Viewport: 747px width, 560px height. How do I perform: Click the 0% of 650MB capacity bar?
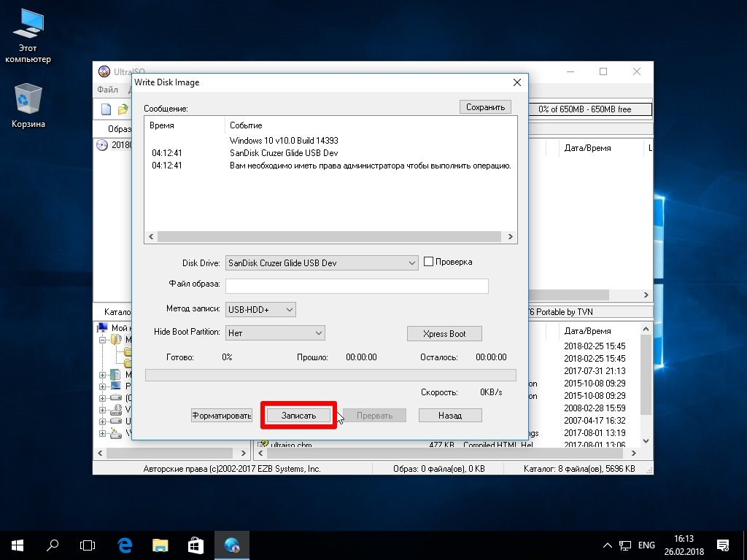pyautogui.click(x=591, y=109)
